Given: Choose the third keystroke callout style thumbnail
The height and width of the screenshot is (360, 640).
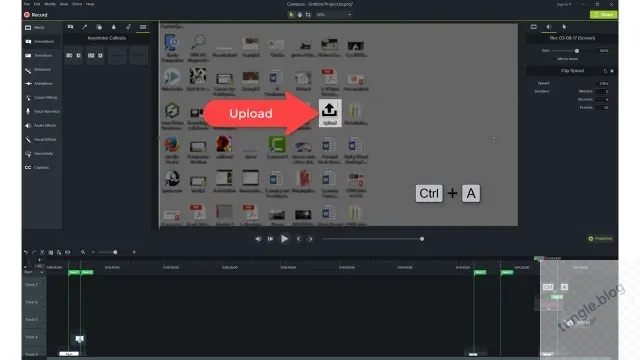Looking at the screenshot, I should pos(117,56).
